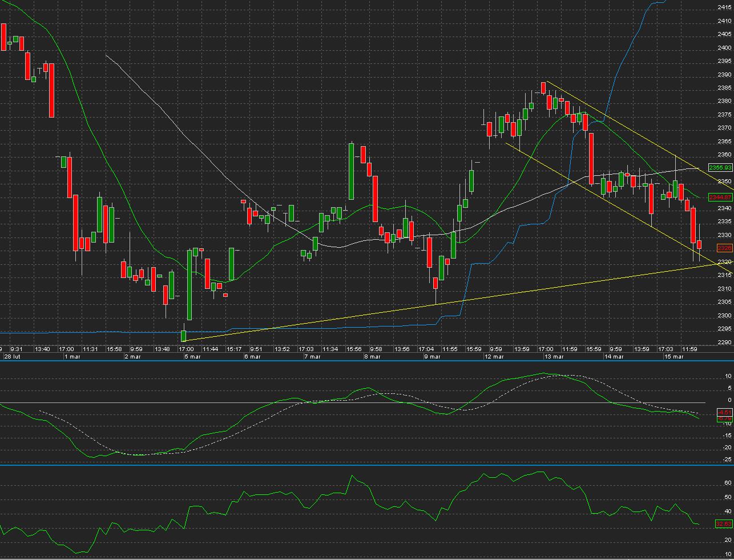Click the last red candle on 15 mar
Screen dimensions: 734x560
[x=699, y=244]
